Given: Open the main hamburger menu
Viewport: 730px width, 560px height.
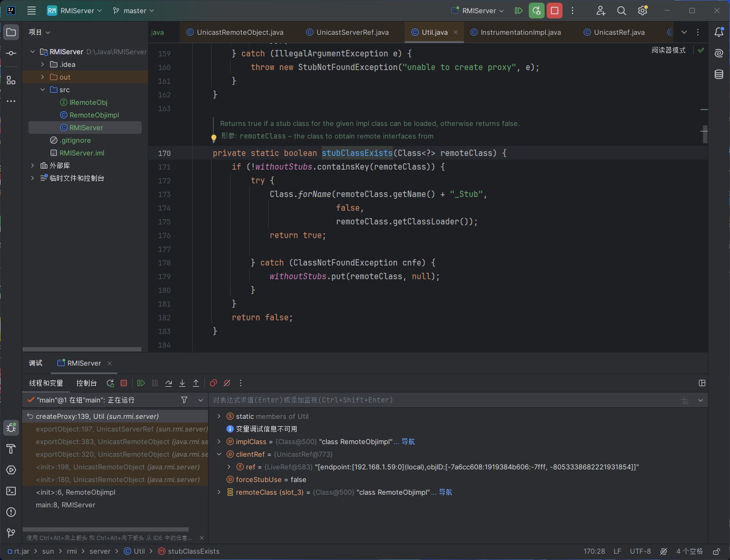Looking at the screenshot, I should [x=32, y=11].
